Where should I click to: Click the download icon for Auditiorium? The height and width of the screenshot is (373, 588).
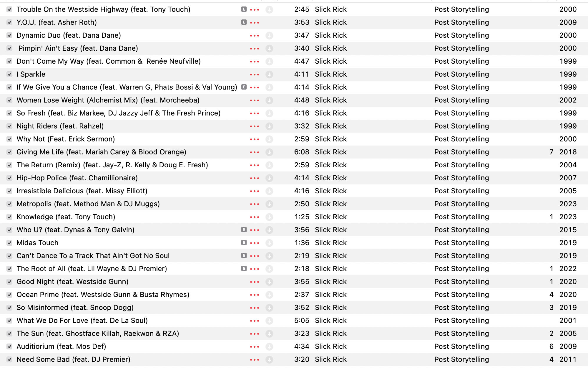pos(269,347)
